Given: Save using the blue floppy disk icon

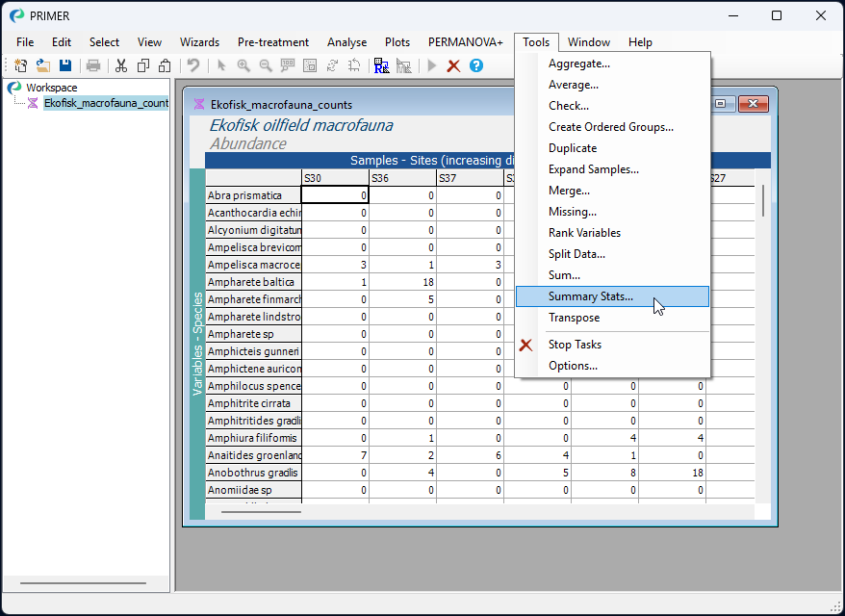Looking at the screenshot, I should [65, 65].
